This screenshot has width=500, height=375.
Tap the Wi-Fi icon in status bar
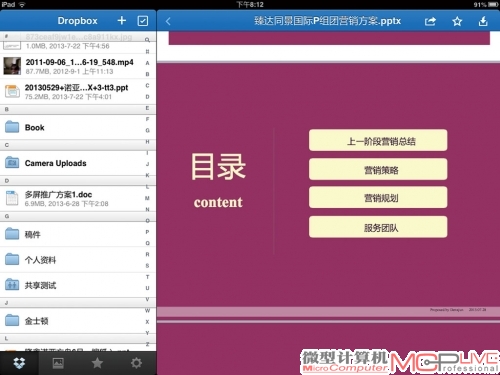click(x=22, y=5)
